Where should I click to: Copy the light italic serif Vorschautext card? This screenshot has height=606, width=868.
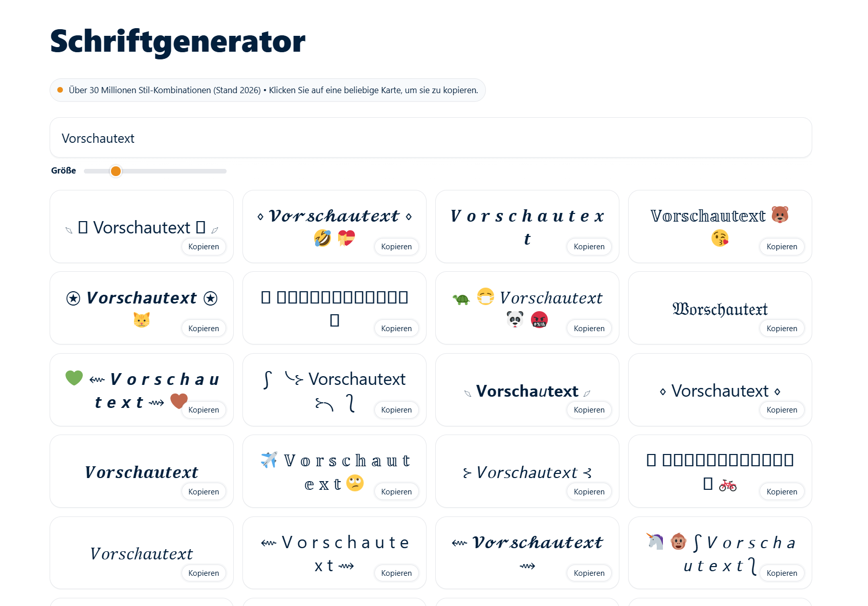(x=203, y=573)
